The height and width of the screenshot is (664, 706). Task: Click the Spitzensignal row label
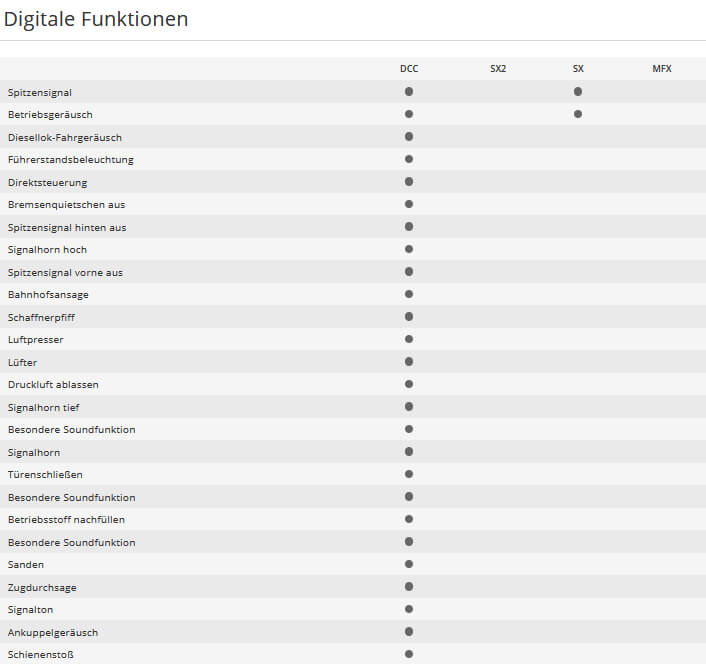(x=40, y=93)
